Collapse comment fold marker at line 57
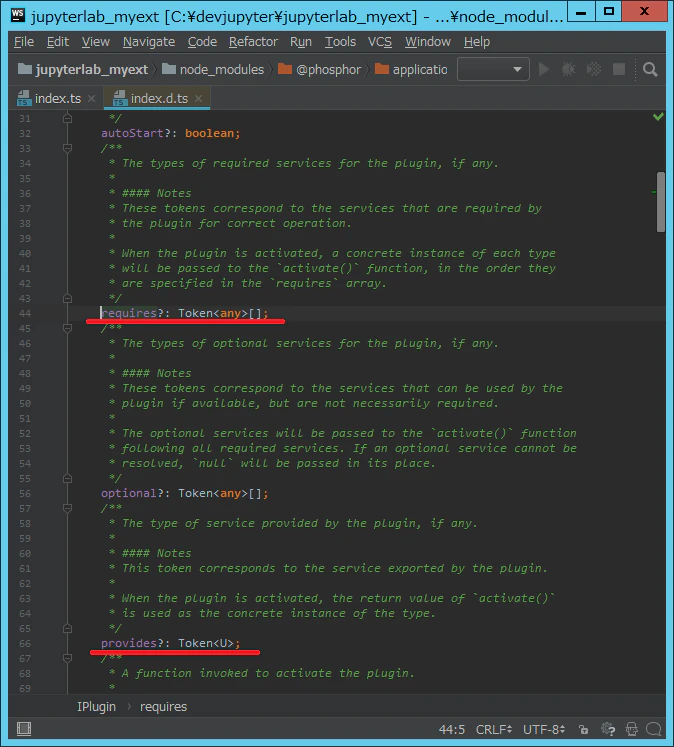The width and height of the screenshot is (674, 747). [68, 508]
